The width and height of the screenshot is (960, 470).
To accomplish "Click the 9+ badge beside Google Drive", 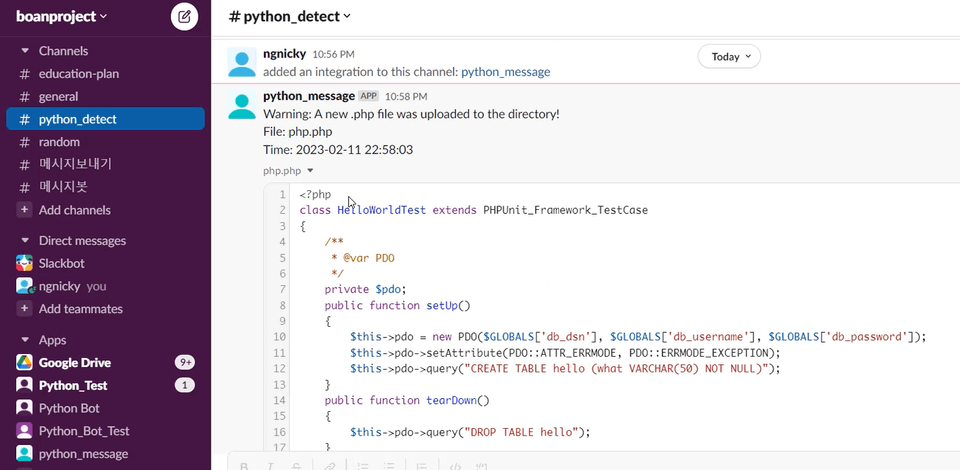I will 184,362.
